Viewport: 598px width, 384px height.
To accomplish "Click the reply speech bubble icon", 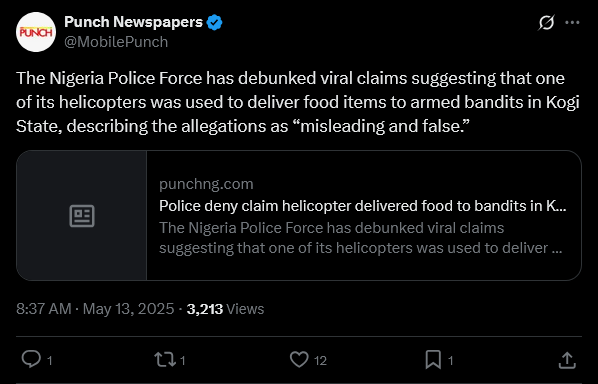I will coord(31,359).
